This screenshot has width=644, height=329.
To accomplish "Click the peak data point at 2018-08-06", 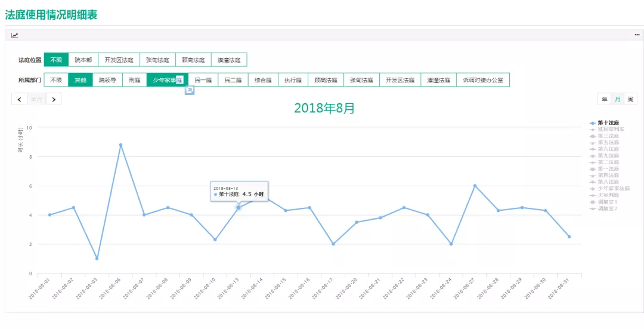I will click(x=120, y=144).
